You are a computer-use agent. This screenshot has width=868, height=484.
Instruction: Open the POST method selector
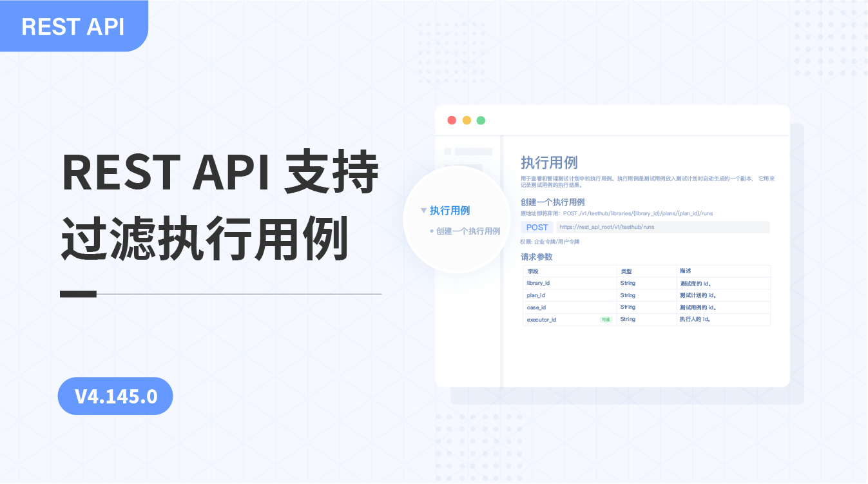tap(537, 227)
